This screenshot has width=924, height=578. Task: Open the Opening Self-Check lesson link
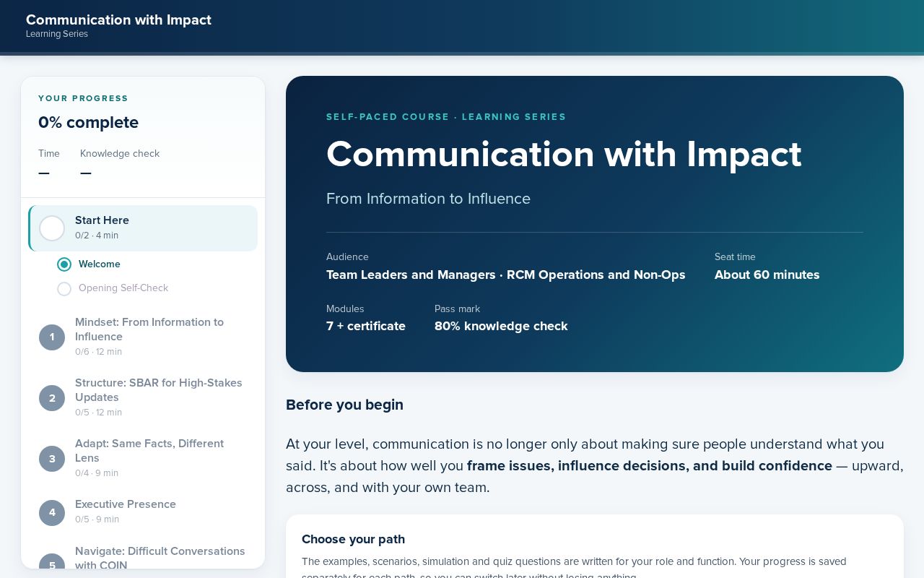(x=123, y=288)
